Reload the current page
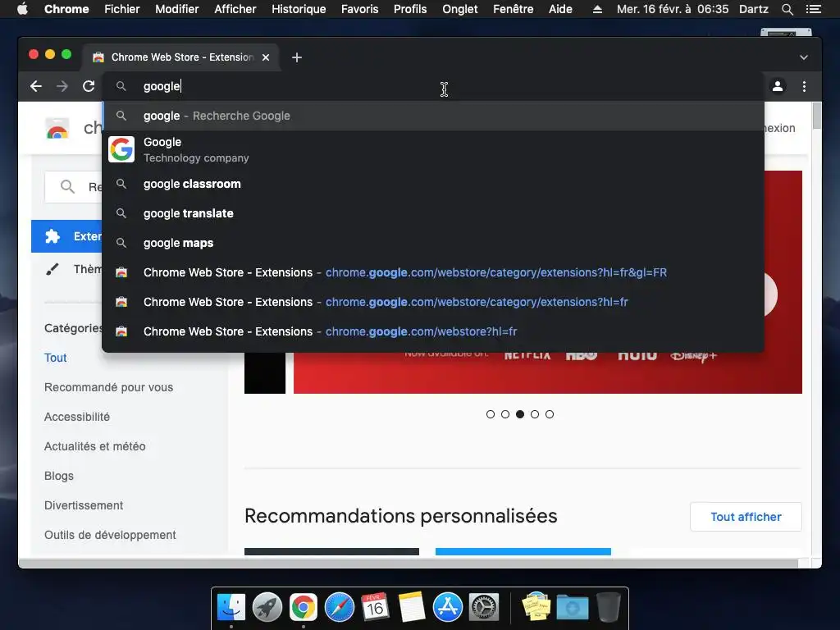The height and width of the screenshot is (630, 840). click(x=89, y=86)
